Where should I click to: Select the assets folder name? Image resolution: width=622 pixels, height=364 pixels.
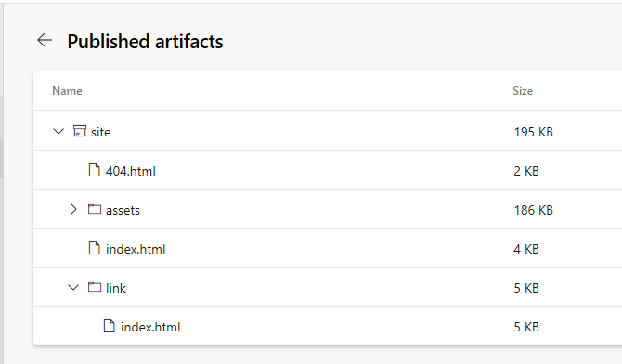[123, 210]
